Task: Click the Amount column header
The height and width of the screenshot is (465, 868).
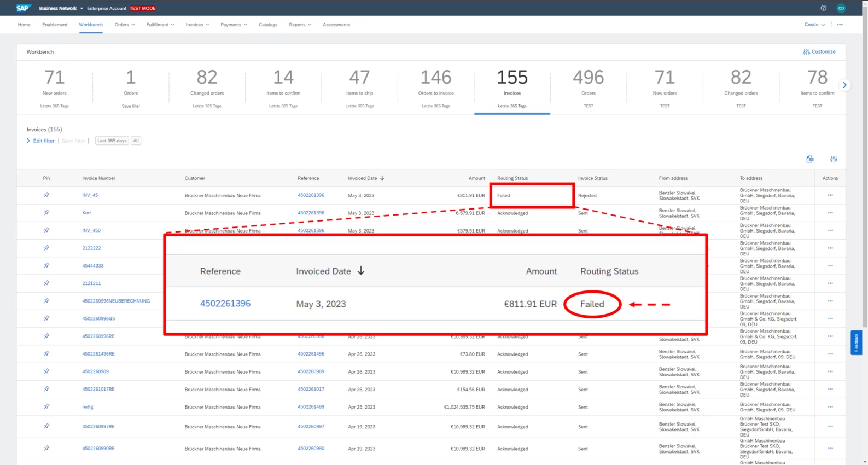Action: pos(477,178)
